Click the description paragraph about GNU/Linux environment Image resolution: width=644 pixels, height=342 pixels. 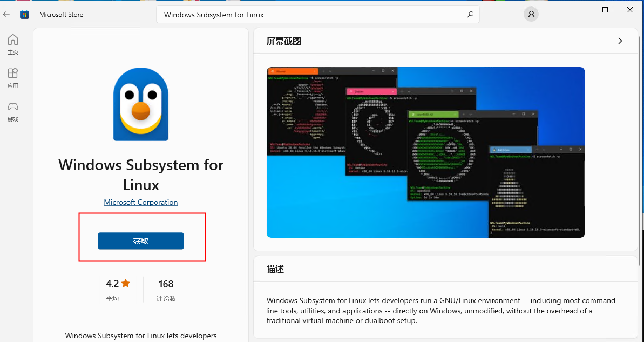(x=442, y=311)
